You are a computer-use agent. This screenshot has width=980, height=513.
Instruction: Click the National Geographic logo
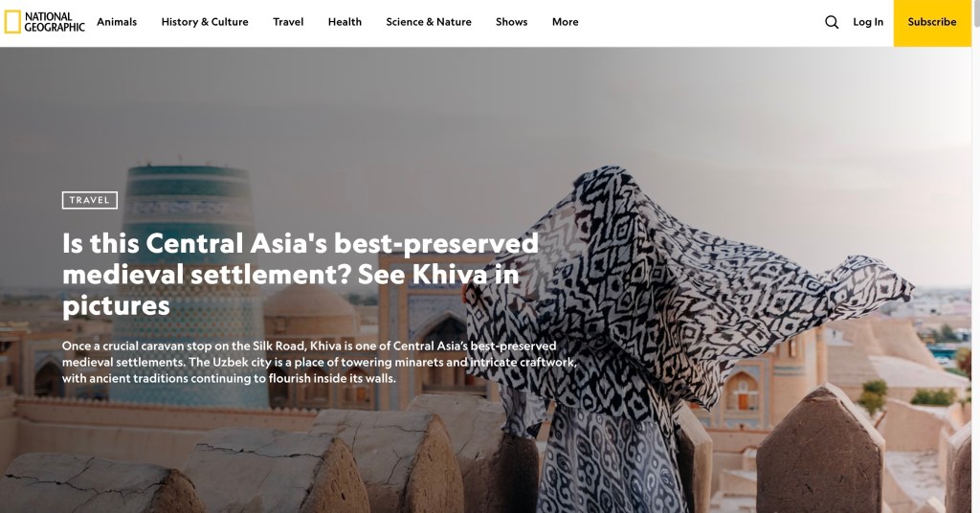(x=44, y=22)
